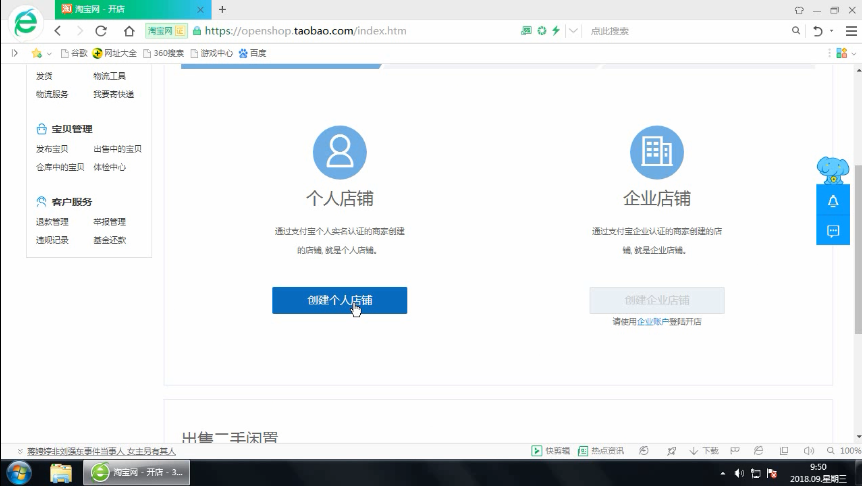Click the undo closed tab icon
The height and width of the screenshot is (486, 862).
click(818, 31)
